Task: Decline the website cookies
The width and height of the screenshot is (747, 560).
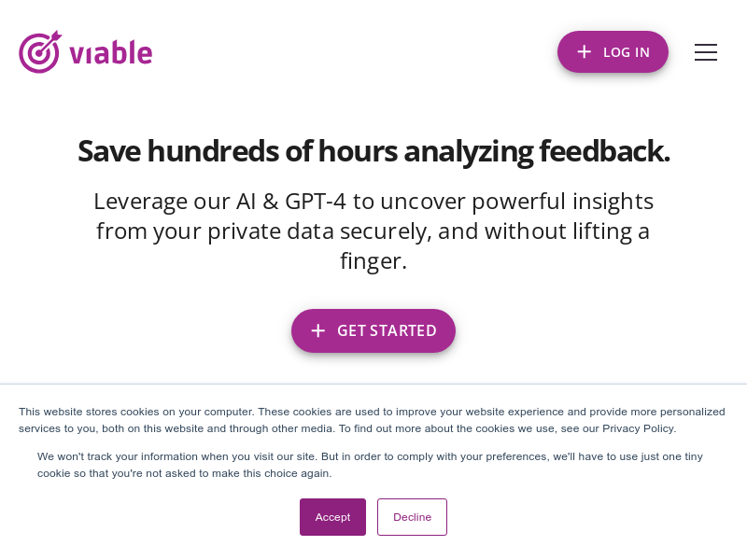Action: 412,517
